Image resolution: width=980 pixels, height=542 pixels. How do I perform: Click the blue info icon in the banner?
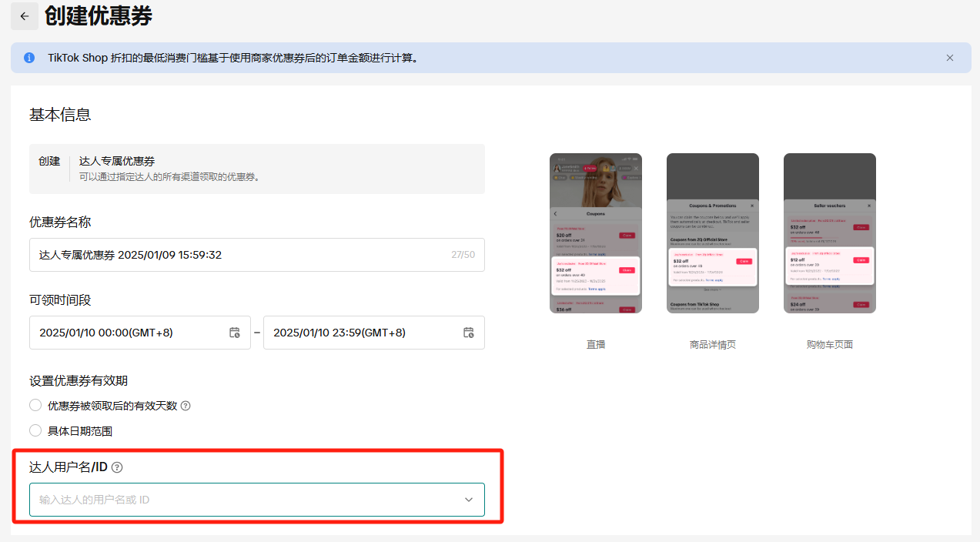click(29, 58)
